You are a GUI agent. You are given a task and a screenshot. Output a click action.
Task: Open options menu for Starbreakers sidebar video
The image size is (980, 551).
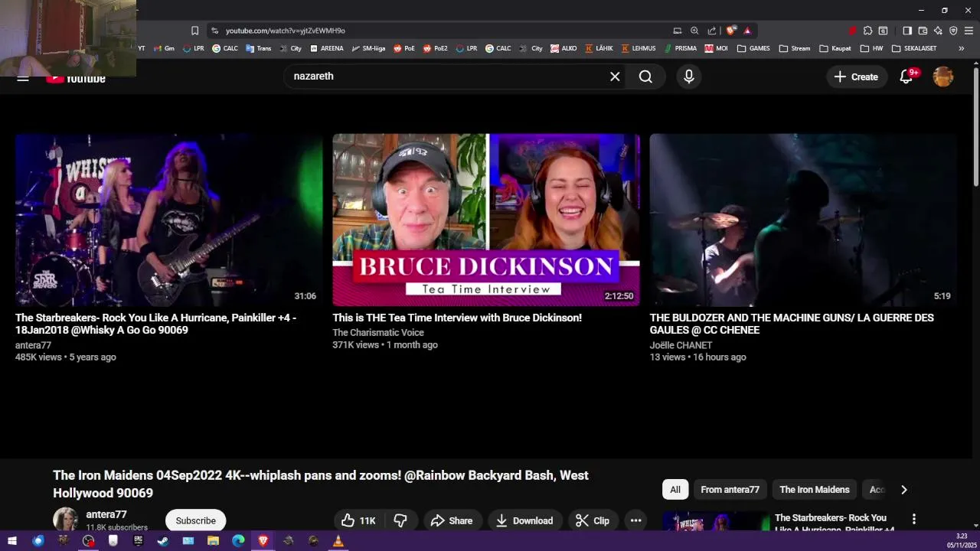[x=913, y=519]
